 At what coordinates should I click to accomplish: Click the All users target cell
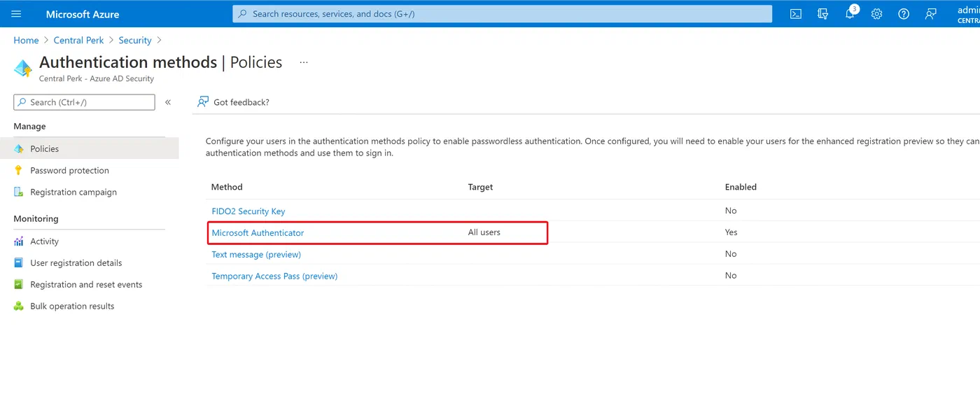point(484,232)
